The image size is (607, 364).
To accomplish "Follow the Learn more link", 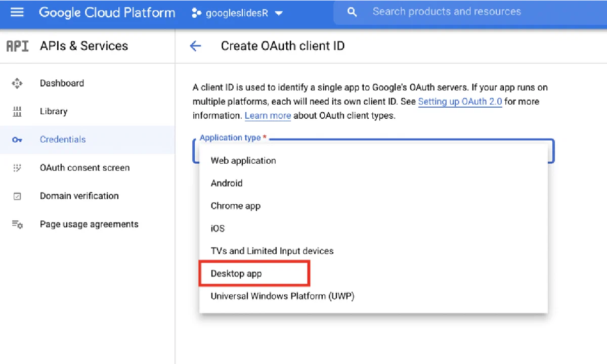I will tap(268, 116).
